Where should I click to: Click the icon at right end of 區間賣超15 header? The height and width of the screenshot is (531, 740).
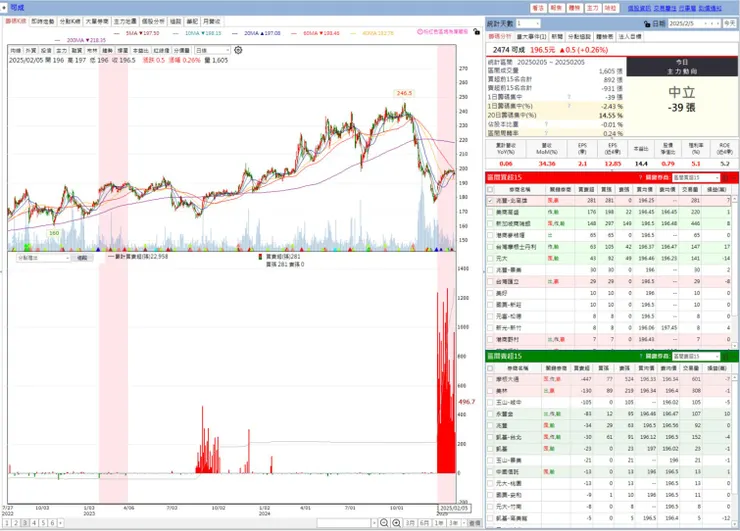point(726,356)
